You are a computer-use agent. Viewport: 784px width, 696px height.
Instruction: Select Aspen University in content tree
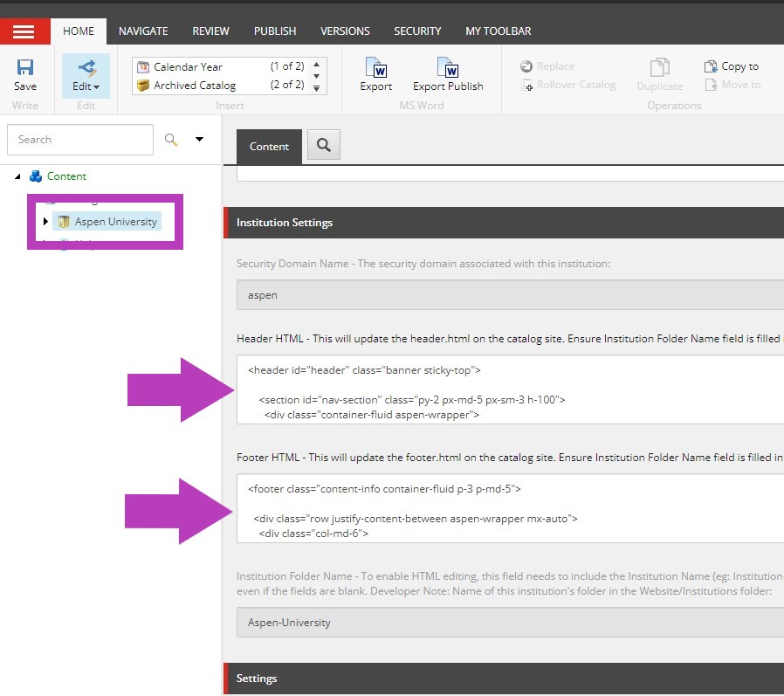(115, 222)
